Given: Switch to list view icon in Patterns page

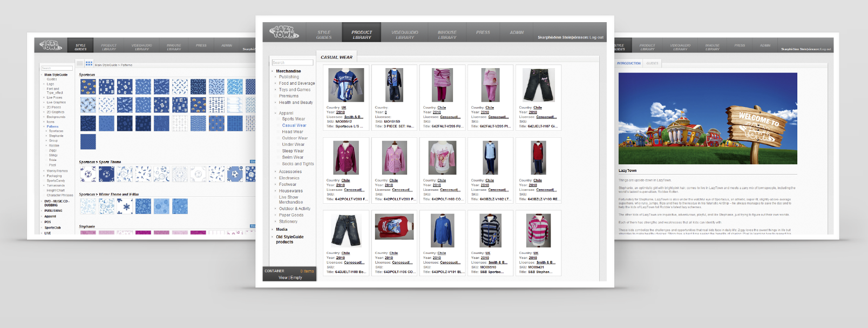Looking at the screenshot, I should 79,64.
